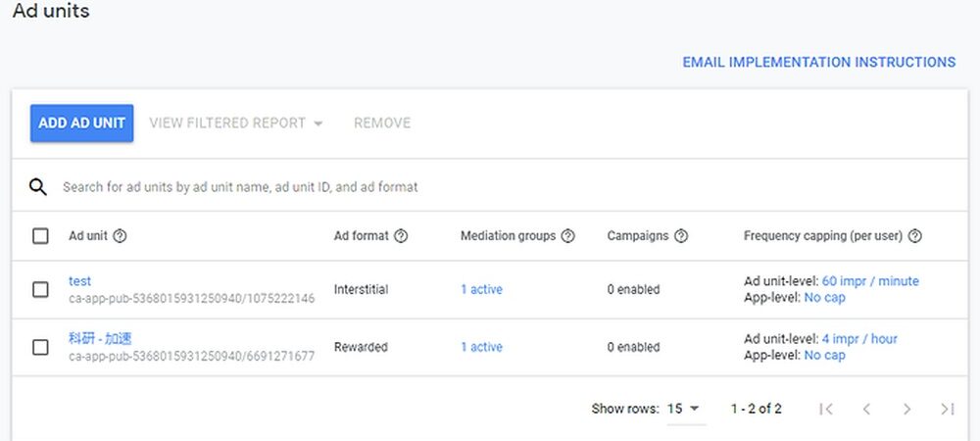Open help icon beside Frequency capping header
980x441 pixels.
click(x=915, y=236)
